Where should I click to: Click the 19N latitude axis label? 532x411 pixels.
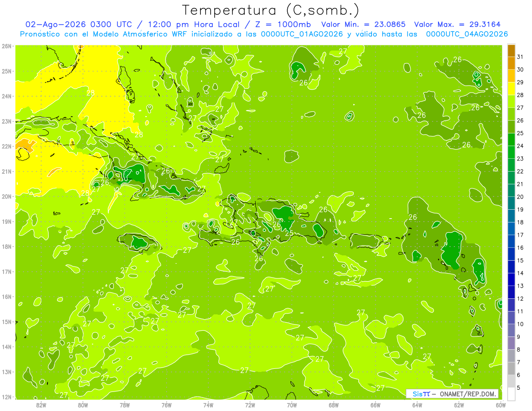click(7, 222)
